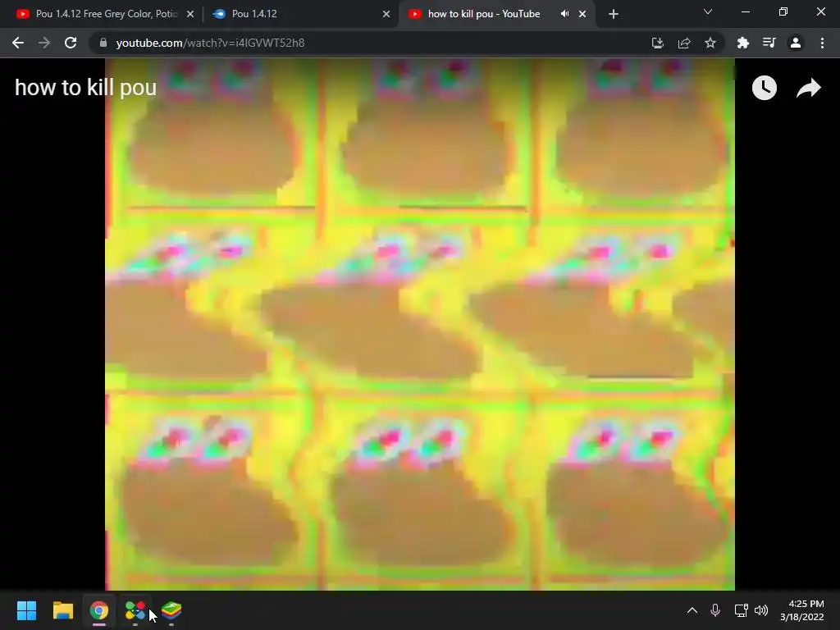Open the Chrome profile icon
Image resolution: width=840 pixels, height=630 pixels.
pyautogui.click(x=796, y=43)
